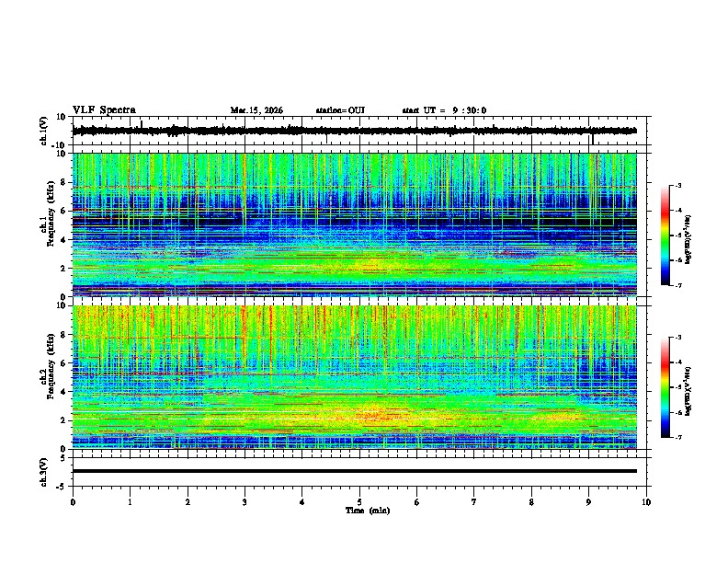This screenshot has width=728, height=563.
Task: Click the "-7" label on ch.1 color scale
Action: click(x=678, y=285)
